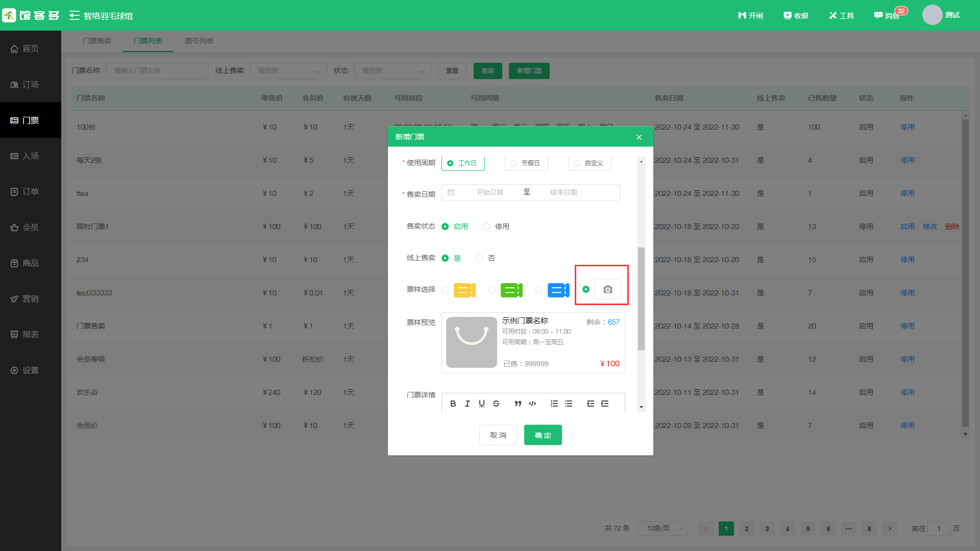Open the 10条/页 page size selector
Screen dimensions: 980x551
[x=662, y=529]
